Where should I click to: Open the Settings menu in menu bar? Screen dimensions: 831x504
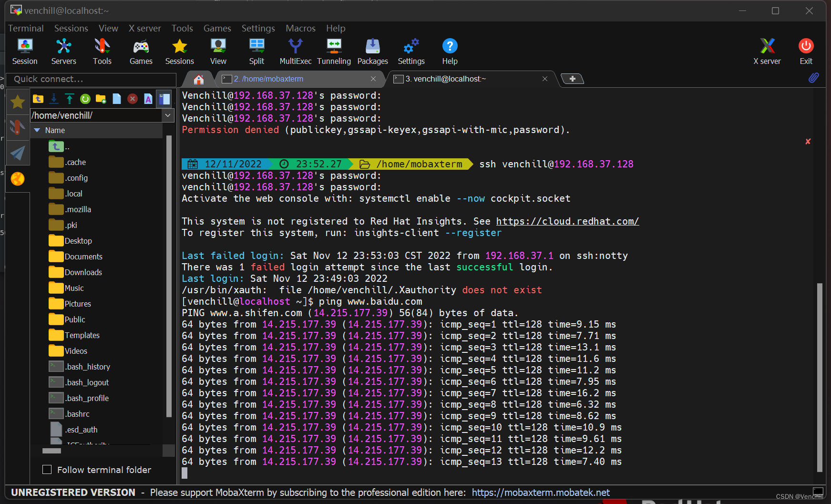pyautogui.click(x=258, y=28)
